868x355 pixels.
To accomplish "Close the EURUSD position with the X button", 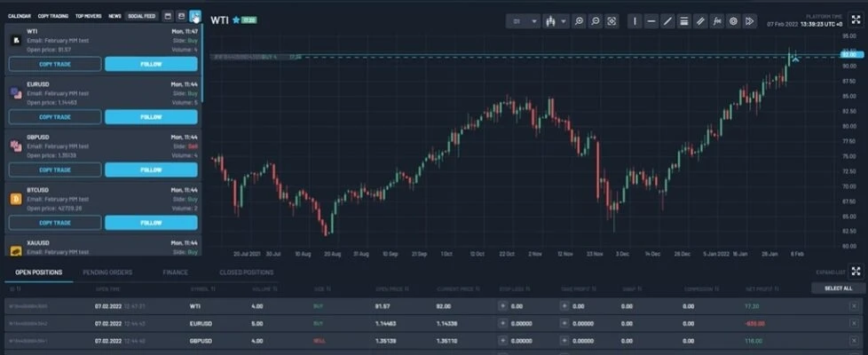I will 855,323.
